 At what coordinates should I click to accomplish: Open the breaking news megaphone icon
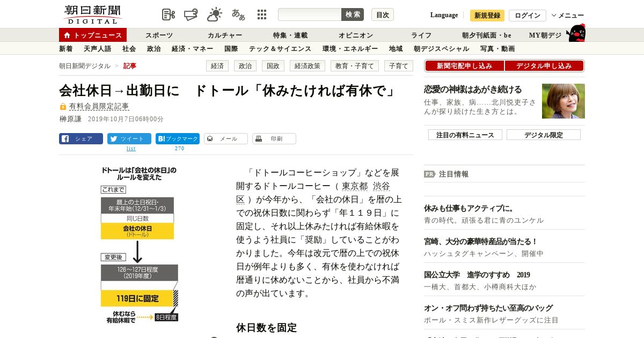coord(192,14)
